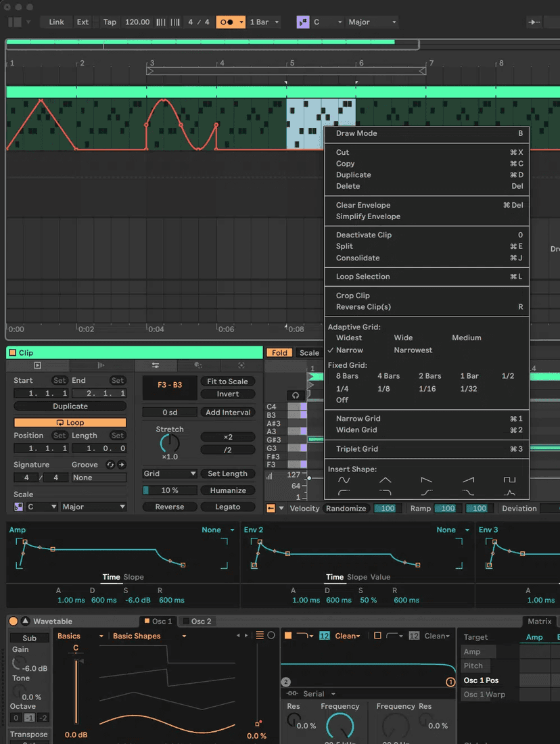Click the Filter 1 Frequency knob
Viewport: 560px width, 744px height.
point(340,726)
